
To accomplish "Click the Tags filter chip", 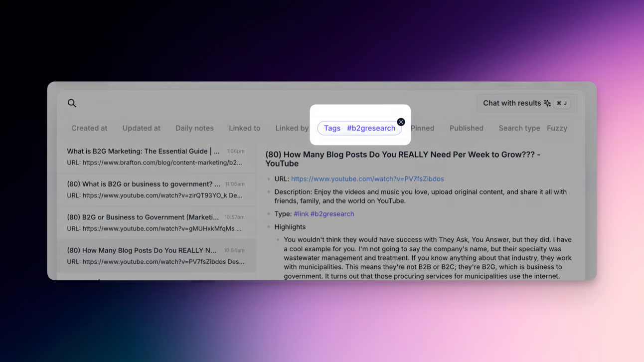I will point(332,128).
